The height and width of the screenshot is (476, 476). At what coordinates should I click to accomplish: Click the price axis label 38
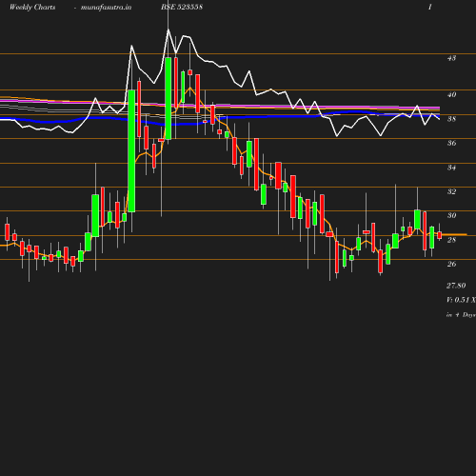click(x=451, y=119)
